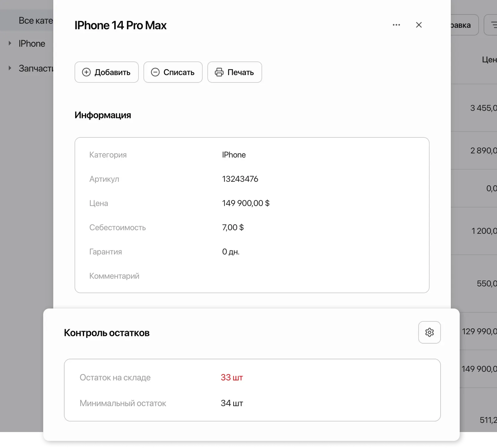This screenshot has width=497, height=448.
Task: Click the Минимальный остаток value 34 шт
Action: 232,403
